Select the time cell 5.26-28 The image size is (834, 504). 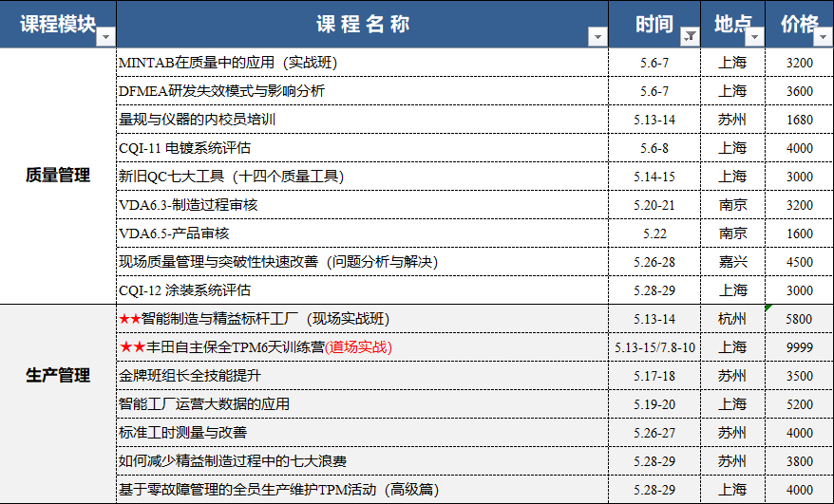coord(654,262)
